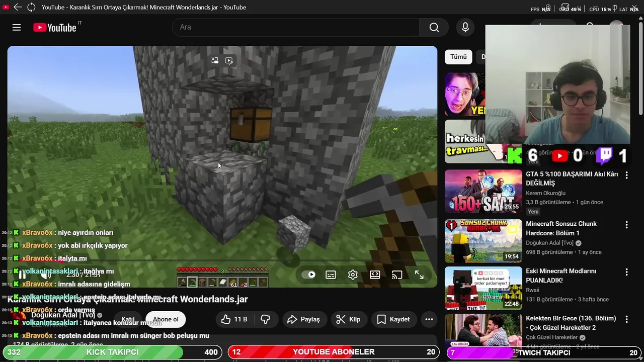Open Eski Minecraft Modlarını PUANLADIK thumbnail

pyautogui.click(x=484, y=289)
